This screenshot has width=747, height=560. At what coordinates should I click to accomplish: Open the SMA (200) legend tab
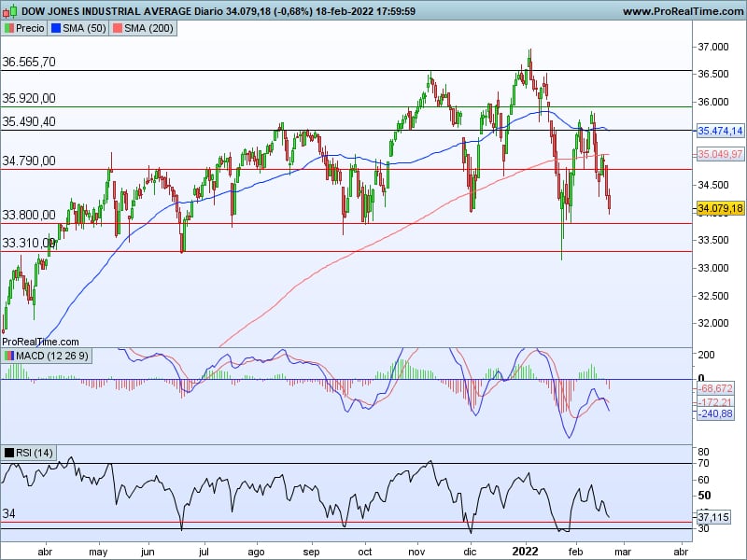143,29
